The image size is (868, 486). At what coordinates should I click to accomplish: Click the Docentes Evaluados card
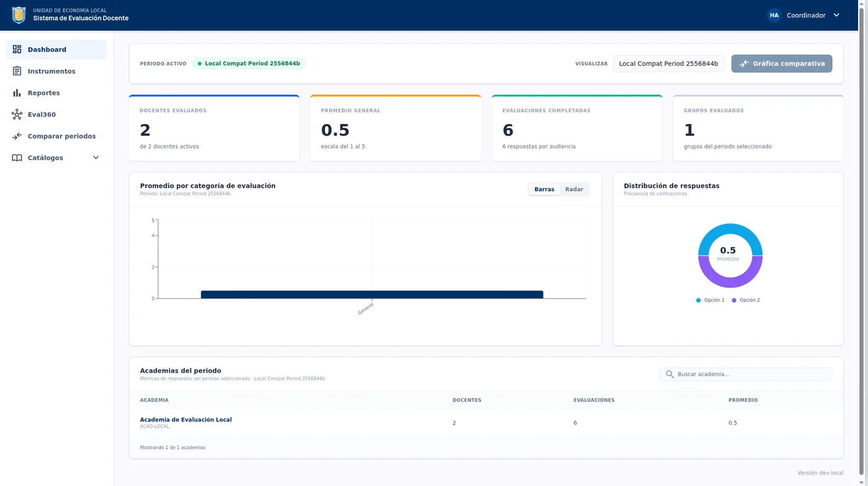214,128
